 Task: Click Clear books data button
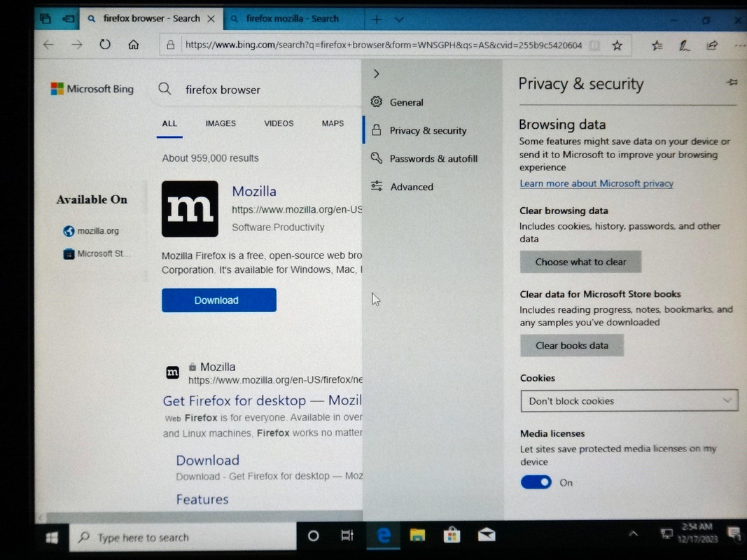pyautogui.click(x=572, y=346)
